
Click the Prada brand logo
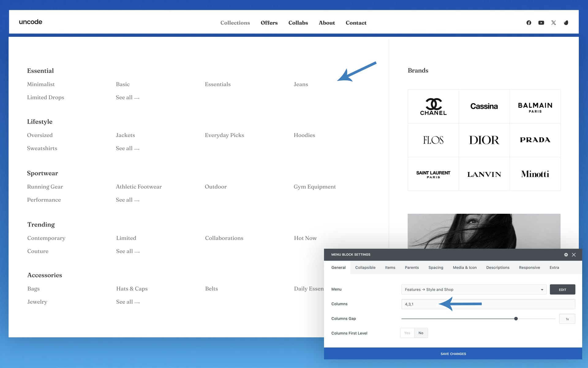point(535,140)
